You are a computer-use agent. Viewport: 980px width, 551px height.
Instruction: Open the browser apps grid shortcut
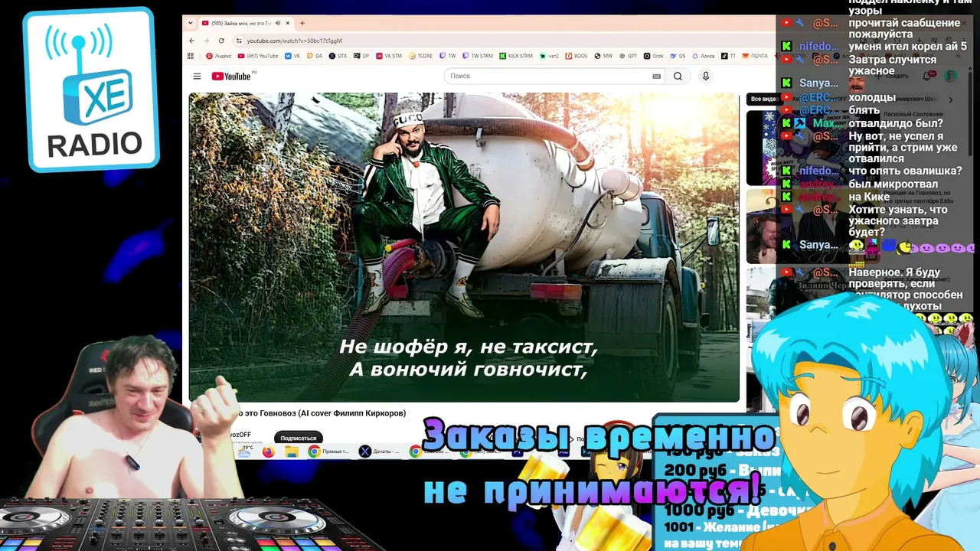[191, 56]
